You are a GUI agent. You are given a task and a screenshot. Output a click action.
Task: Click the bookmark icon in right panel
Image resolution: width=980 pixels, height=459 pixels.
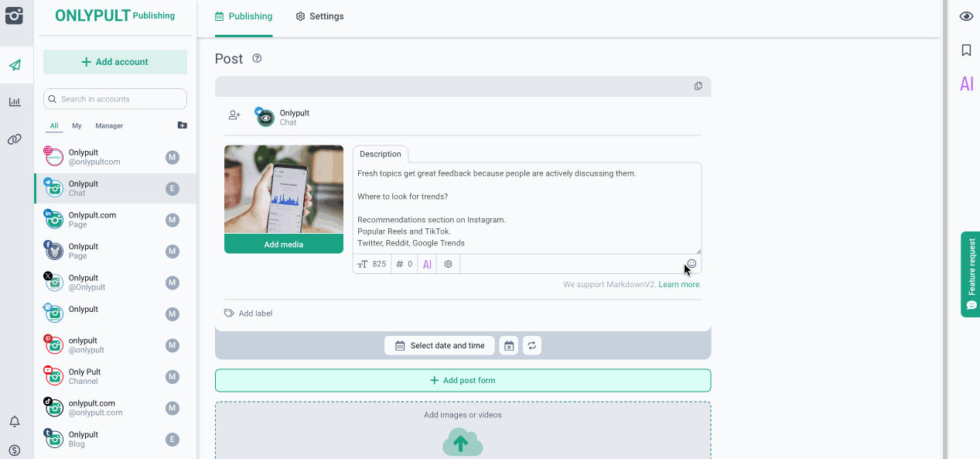[x=966, y=50]
